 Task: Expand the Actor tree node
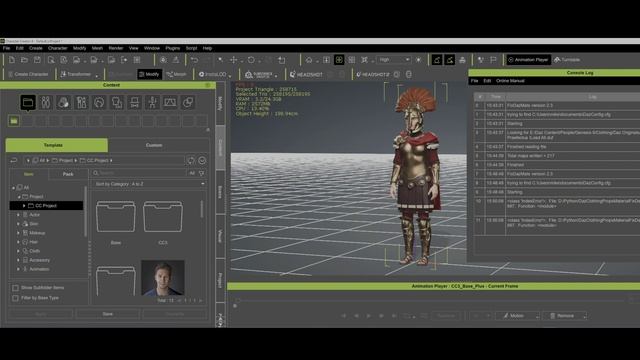coord(18,215)
